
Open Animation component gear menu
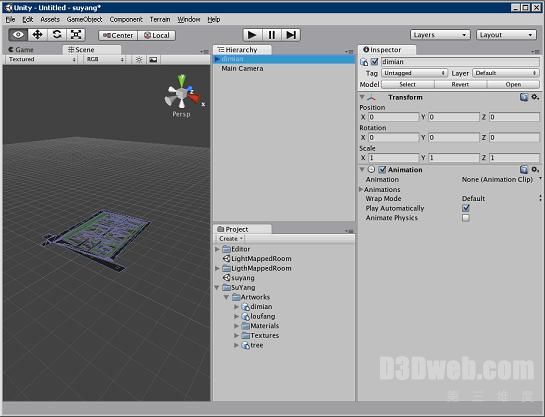(x=535, y=169)
